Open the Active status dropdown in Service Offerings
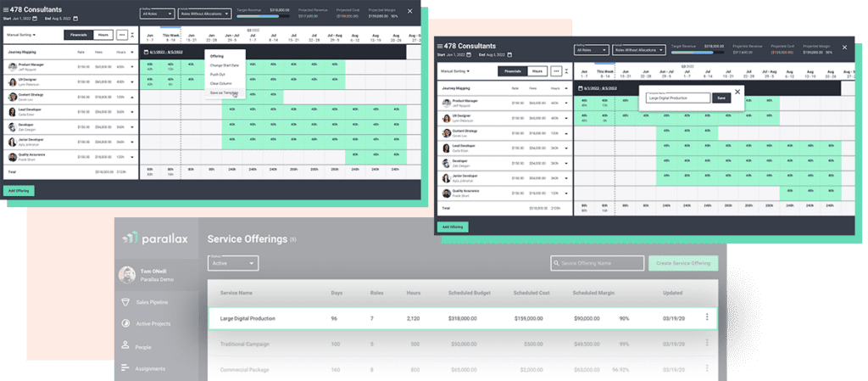 click(232, 263)
